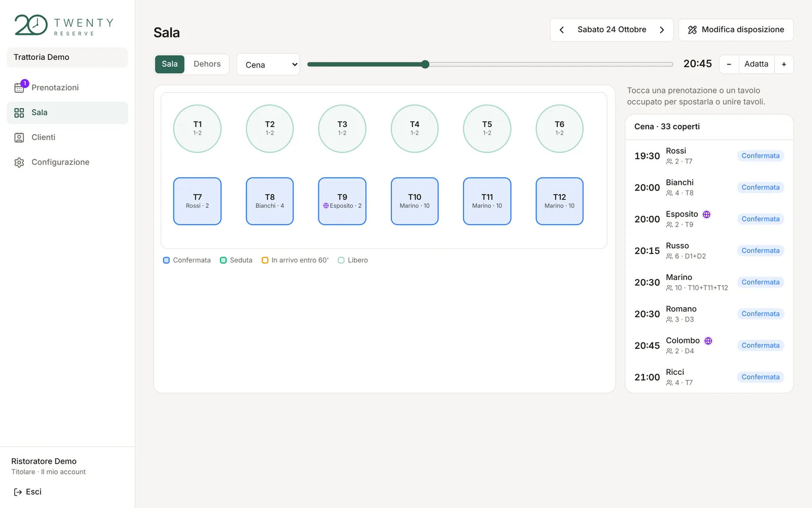Switch to the Dehors tab

point(207,64)
